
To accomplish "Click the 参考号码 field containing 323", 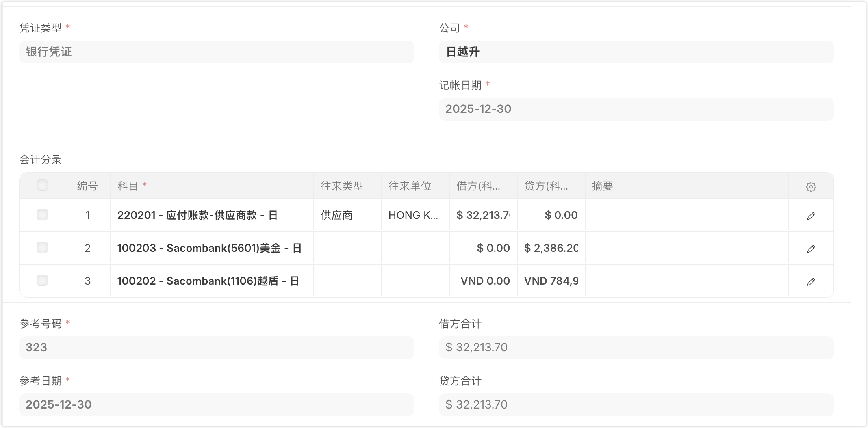I will tap(217, 348).
